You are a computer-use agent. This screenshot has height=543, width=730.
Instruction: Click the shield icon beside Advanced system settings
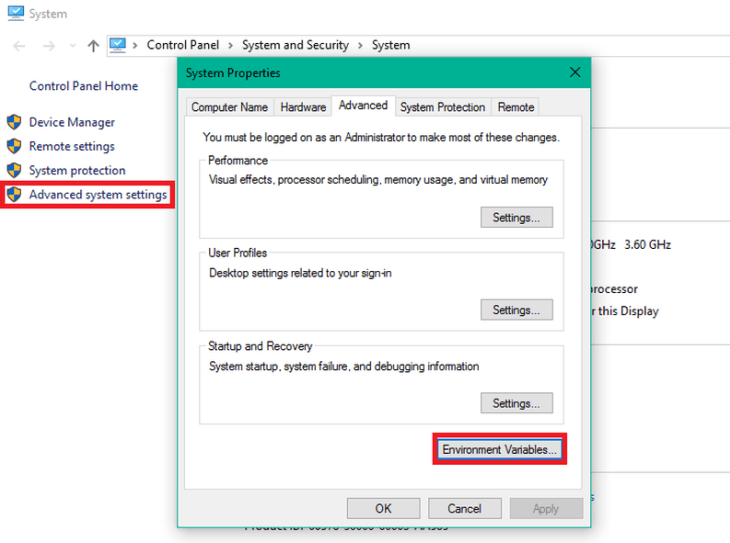pyautogui.click(x=14, y=195)
